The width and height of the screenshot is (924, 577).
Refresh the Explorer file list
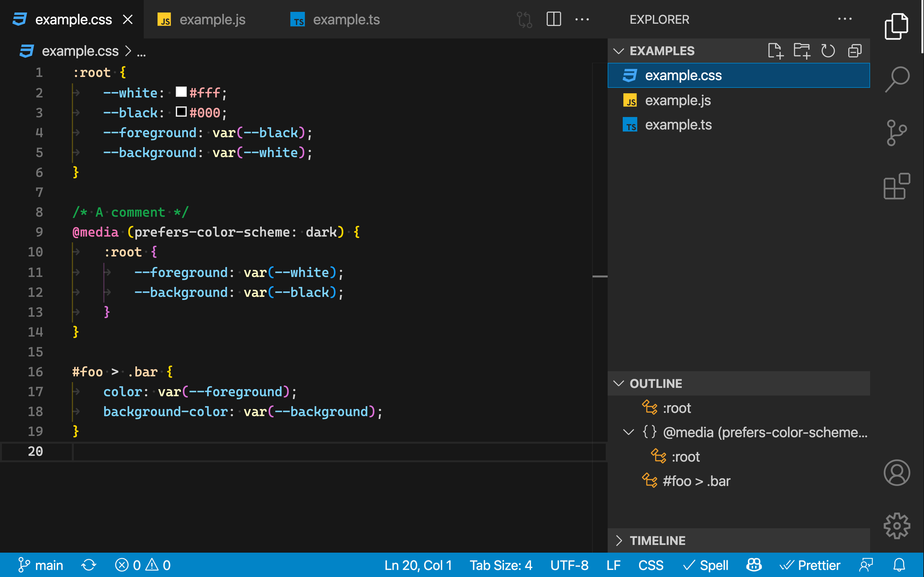coord(828,51)
